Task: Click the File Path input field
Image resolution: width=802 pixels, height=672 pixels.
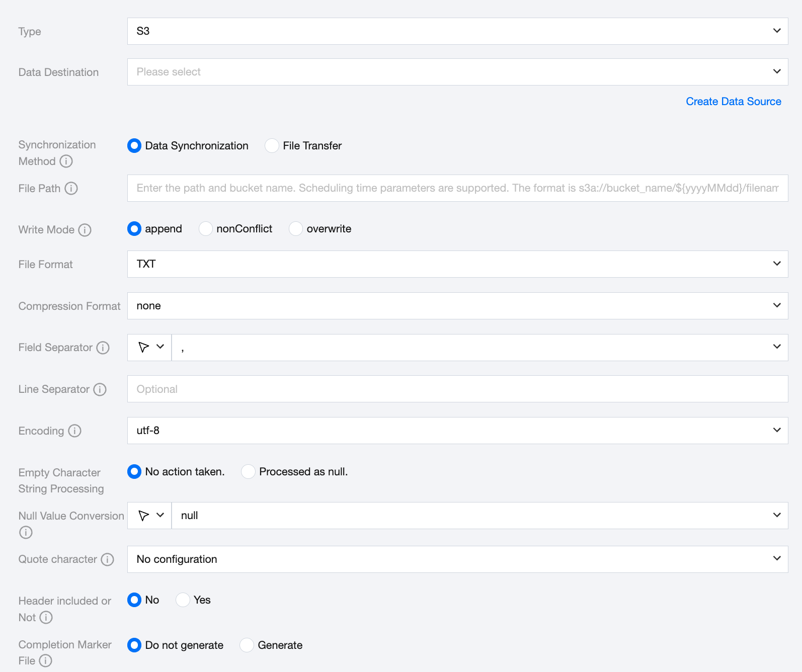Action: tap(457, 188)
